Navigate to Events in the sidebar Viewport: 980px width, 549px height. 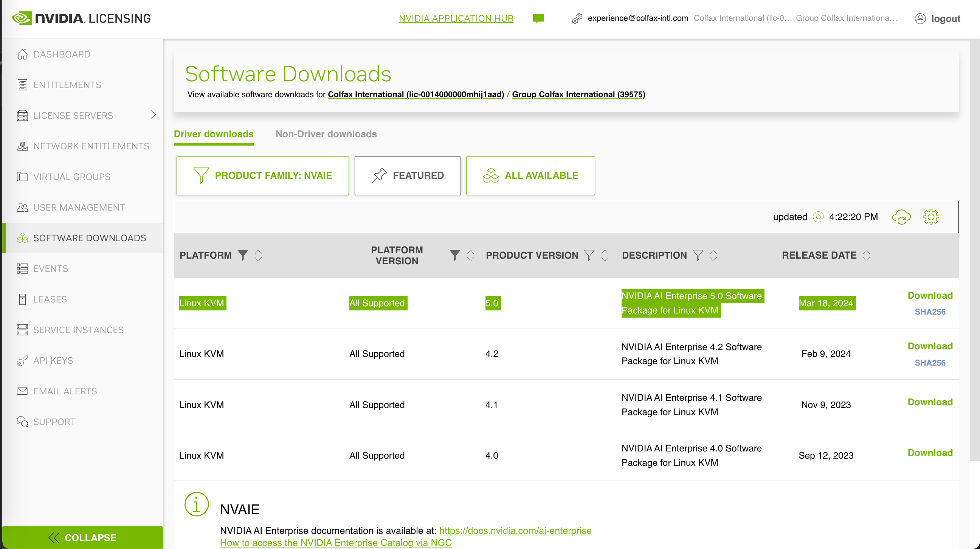[51, 268]
